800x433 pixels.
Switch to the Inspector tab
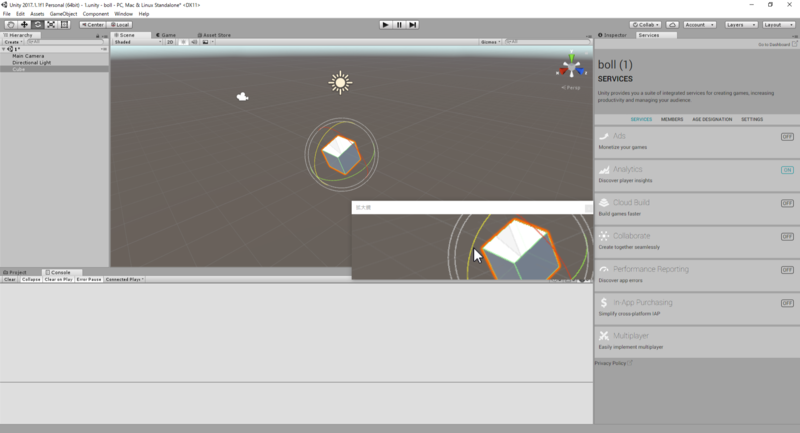click(x=612, y=35)
